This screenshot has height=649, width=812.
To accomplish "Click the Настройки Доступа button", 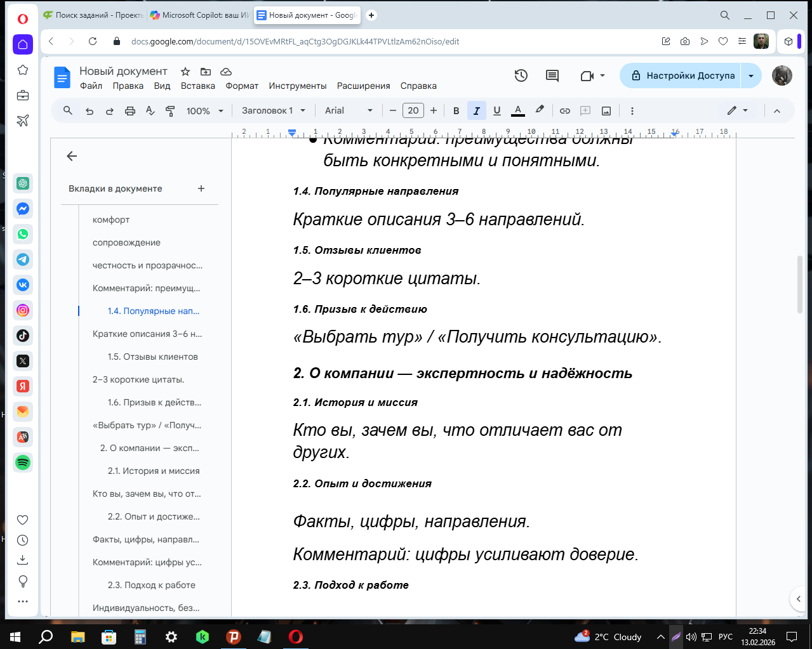I will (684, 75).
